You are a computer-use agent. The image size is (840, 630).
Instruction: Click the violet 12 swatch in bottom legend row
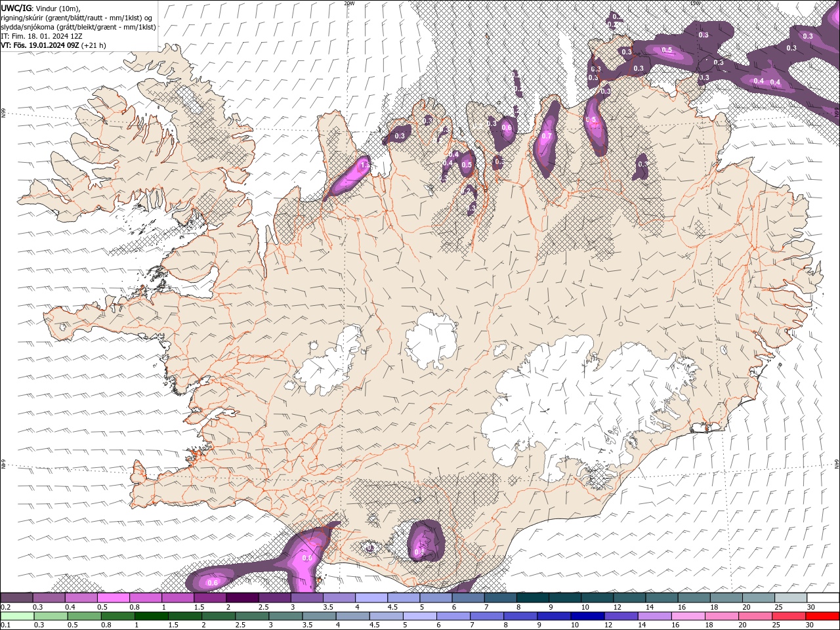point(621,616)
